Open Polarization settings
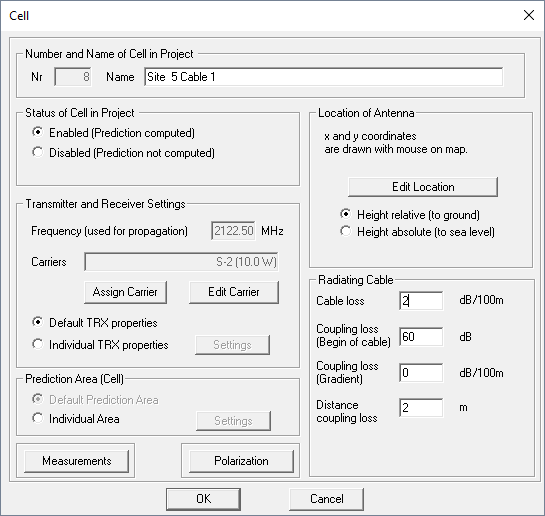Viewport: 545px width, 516px height. 241,461
